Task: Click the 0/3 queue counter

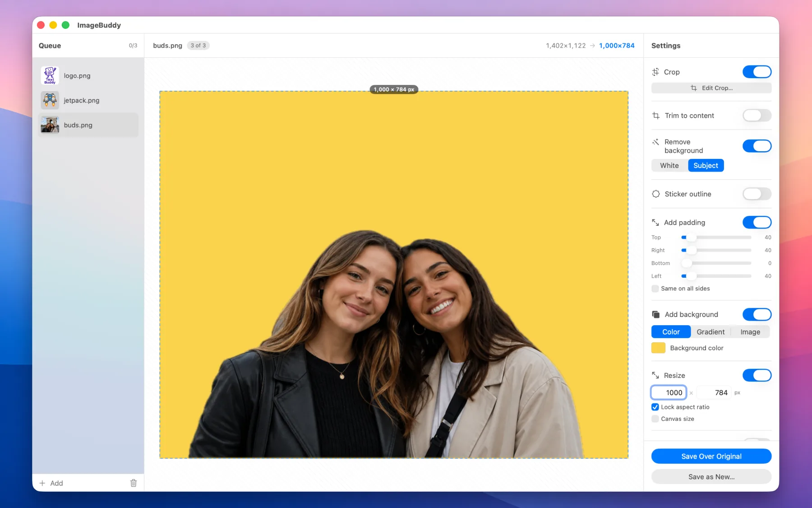Action: tap(133, 46)
